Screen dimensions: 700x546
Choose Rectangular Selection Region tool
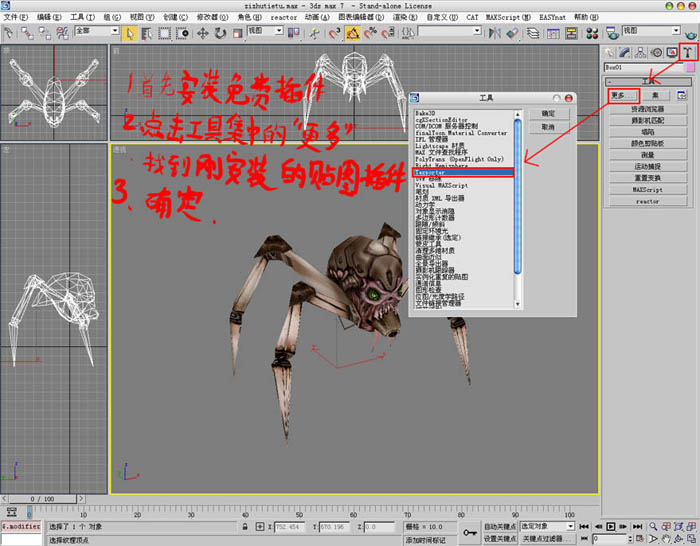pyautogui.click(x=164, y=33)
